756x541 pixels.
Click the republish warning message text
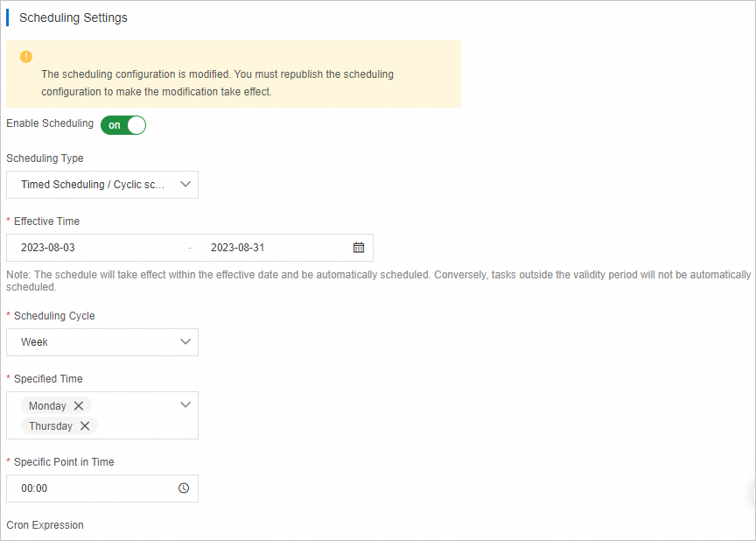[x=217, y=83]
